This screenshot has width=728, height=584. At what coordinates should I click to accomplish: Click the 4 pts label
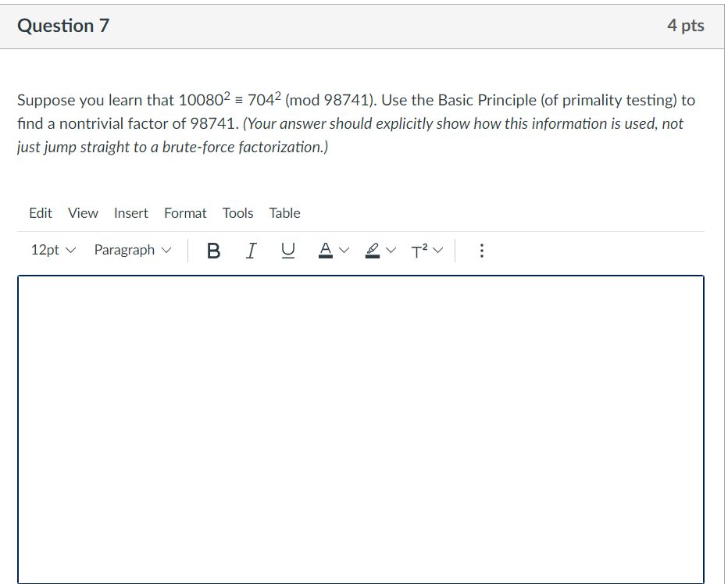(686, 25)
